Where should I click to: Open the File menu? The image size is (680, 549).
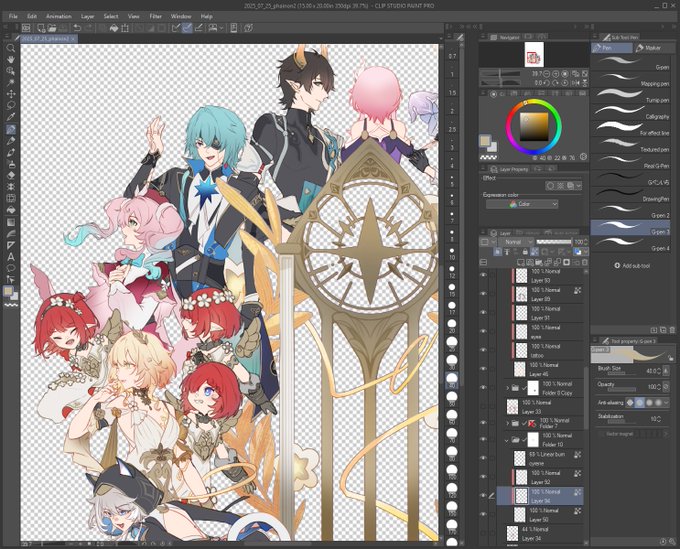coord(13,16)
